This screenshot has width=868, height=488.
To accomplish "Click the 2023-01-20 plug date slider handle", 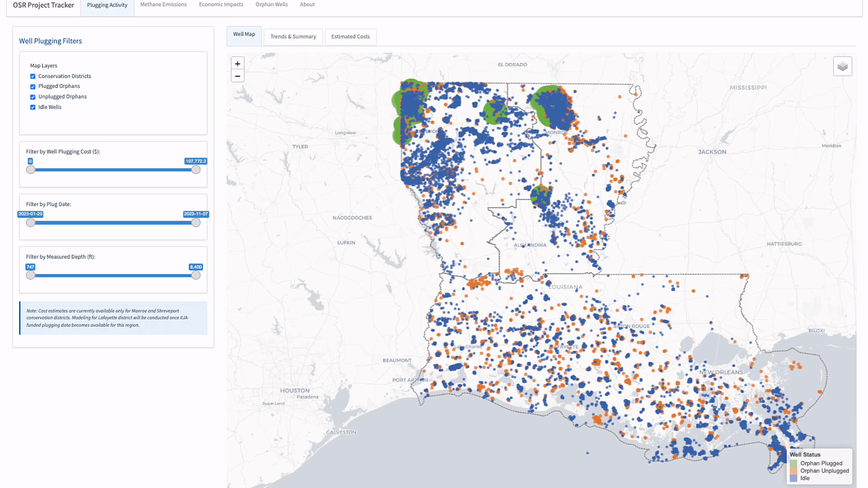I will (x=31, y=223).
